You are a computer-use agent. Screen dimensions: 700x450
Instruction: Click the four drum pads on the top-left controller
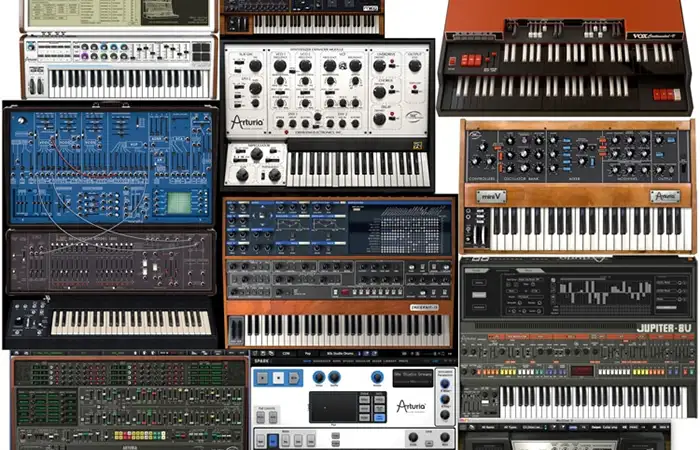point(201,51)
